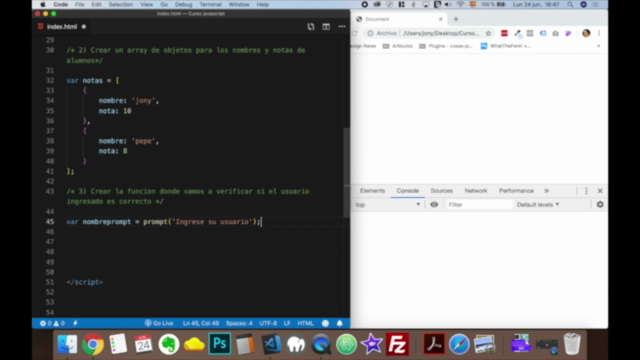Open Evernote from the Dock
Viewport: 640px width, 360px height.
point(169,344)
